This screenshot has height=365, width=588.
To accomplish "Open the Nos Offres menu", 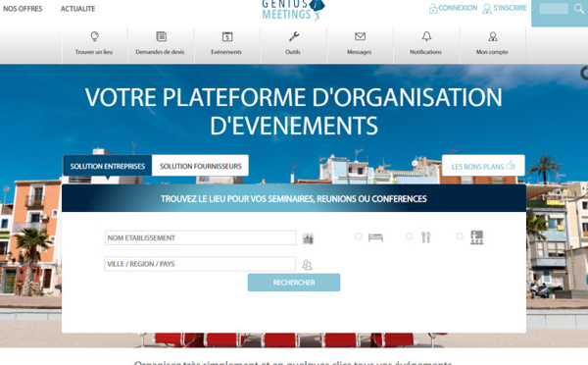I will tap(23, 9).
